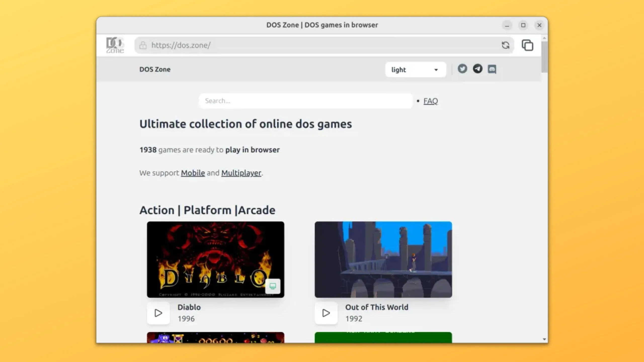Open the Out of This World thumbnail
The height and width of the screenshot is (362, 644).
[383, 259]
